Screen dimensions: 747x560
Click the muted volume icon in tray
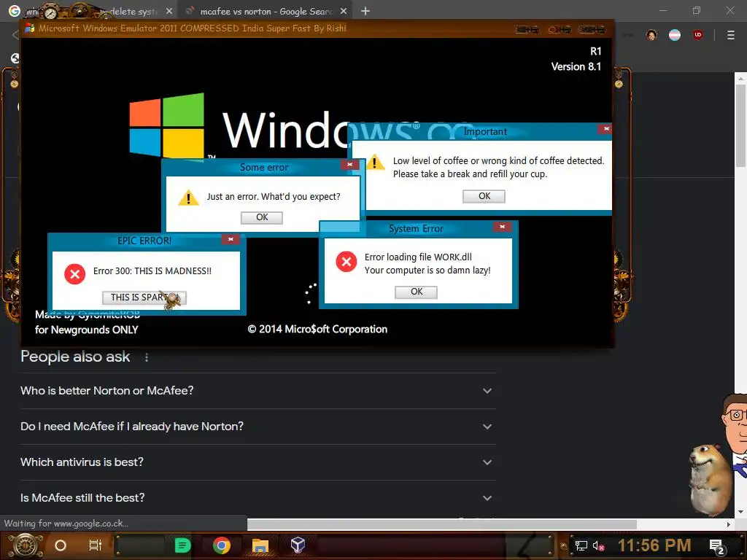[598, 545]
